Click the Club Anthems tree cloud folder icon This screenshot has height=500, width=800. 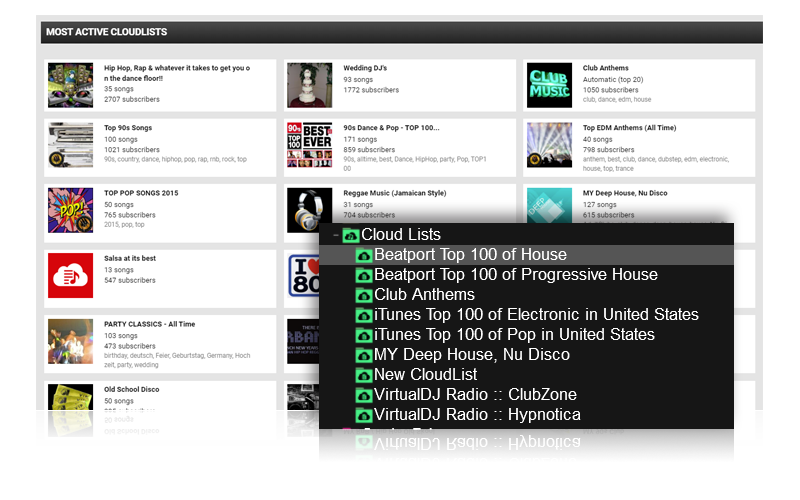point(364,295)
